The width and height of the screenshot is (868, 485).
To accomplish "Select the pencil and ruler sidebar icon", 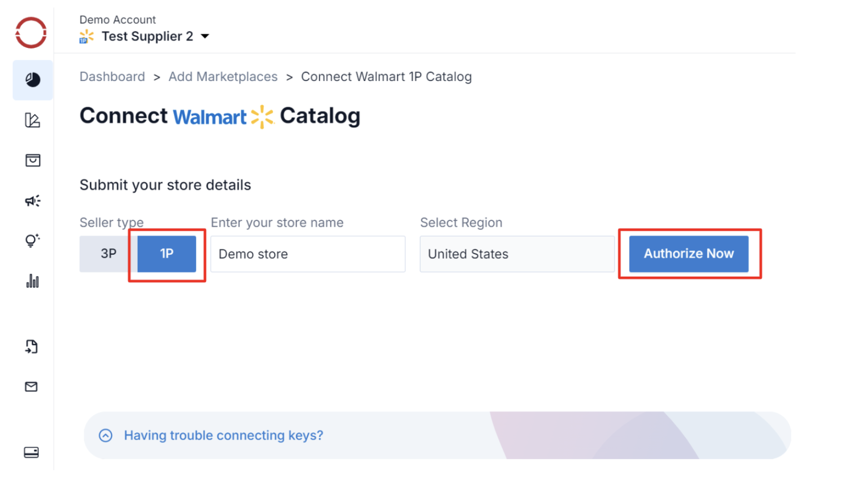I will (x=33, y=120).
